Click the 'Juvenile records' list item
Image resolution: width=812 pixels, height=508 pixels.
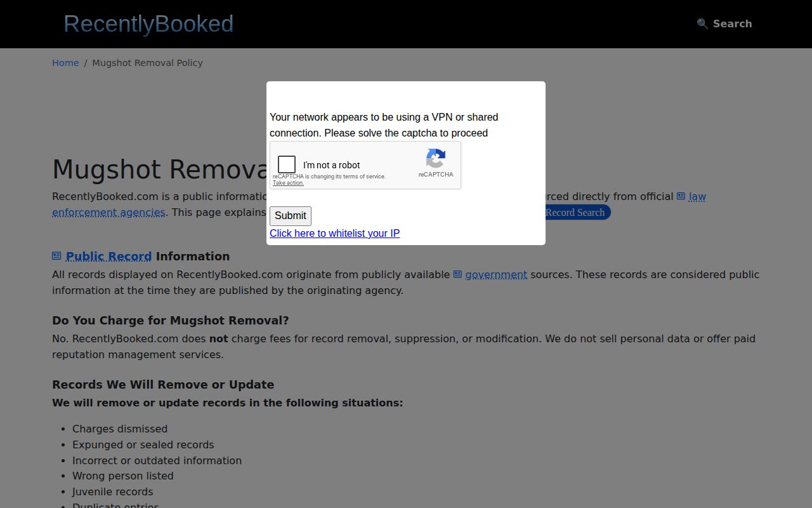point(113,492)
